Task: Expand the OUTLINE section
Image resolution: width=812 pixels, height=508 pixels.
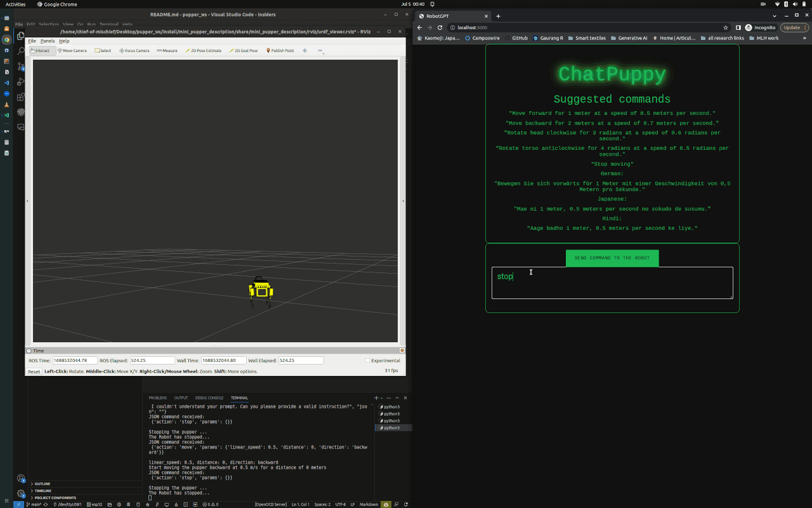Action: point(86,484)
